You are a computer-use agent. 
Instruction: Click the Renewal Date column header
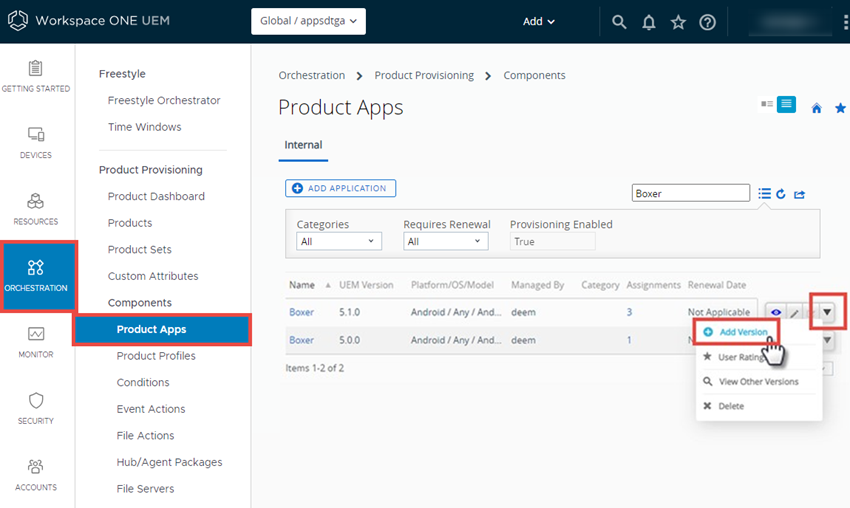717,285
